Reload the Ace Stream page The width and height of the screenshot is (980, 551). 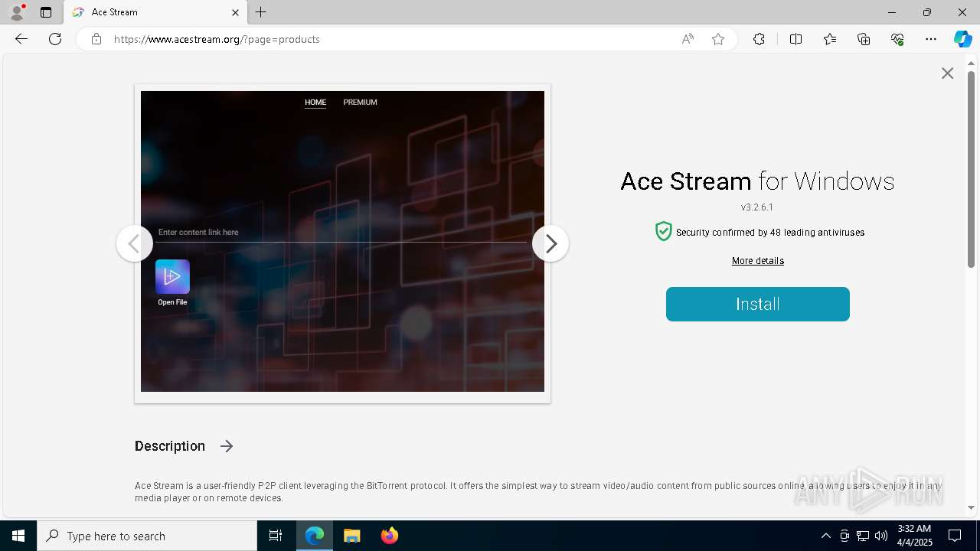[x=55, y=39]
